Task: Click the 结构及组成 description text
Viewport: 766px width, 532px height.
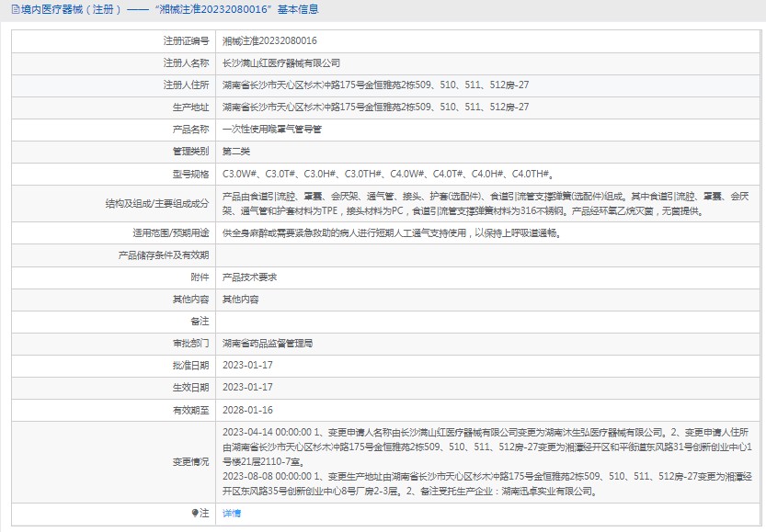Action: [486, 203]
